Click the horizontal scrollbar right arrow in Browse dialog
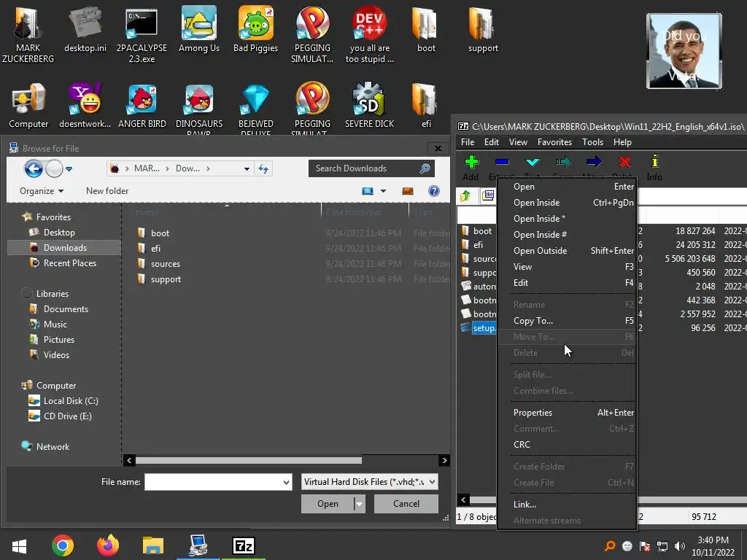 point(444,461)
